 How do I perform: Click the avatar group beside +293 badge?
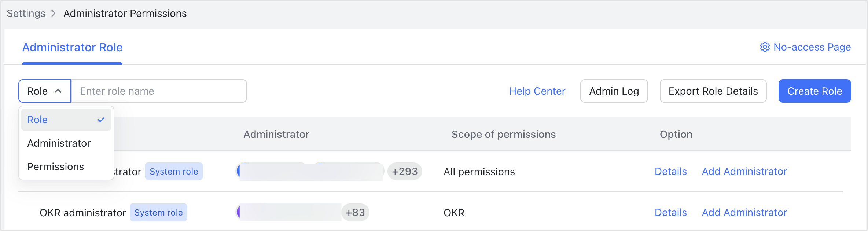pyautogui.click(x=310, y=171)
